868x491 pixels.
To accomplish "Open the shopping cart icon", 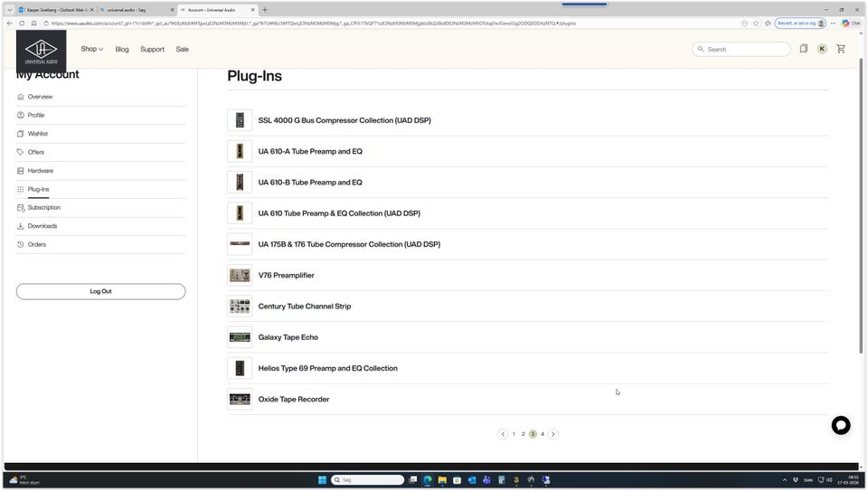I will coord(841,49).
